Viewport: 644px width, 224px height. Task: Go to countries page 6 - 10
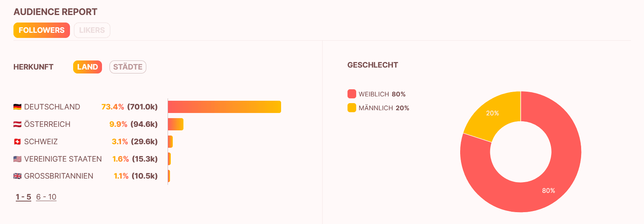[46, 197]
